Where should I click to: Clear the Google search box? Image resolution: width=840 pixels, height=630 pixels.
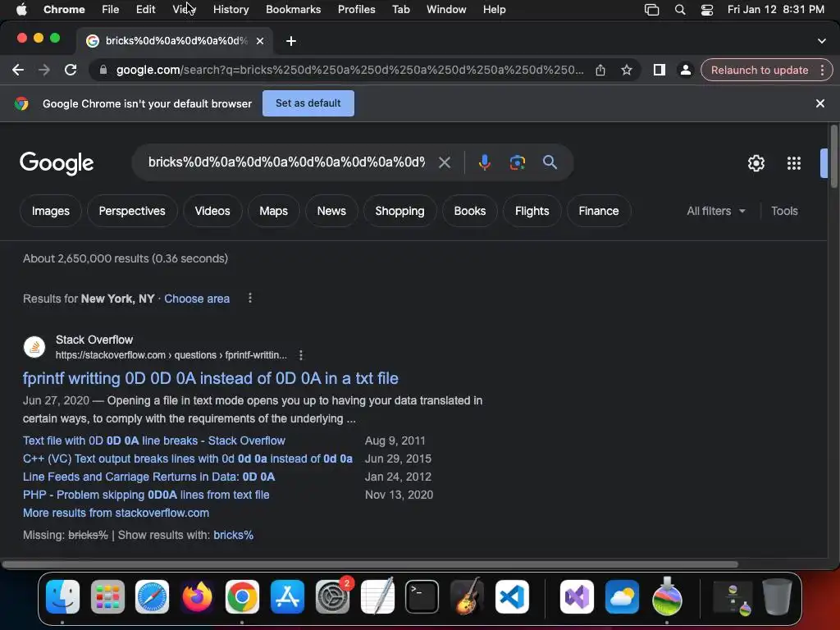(x=444, y=162)
